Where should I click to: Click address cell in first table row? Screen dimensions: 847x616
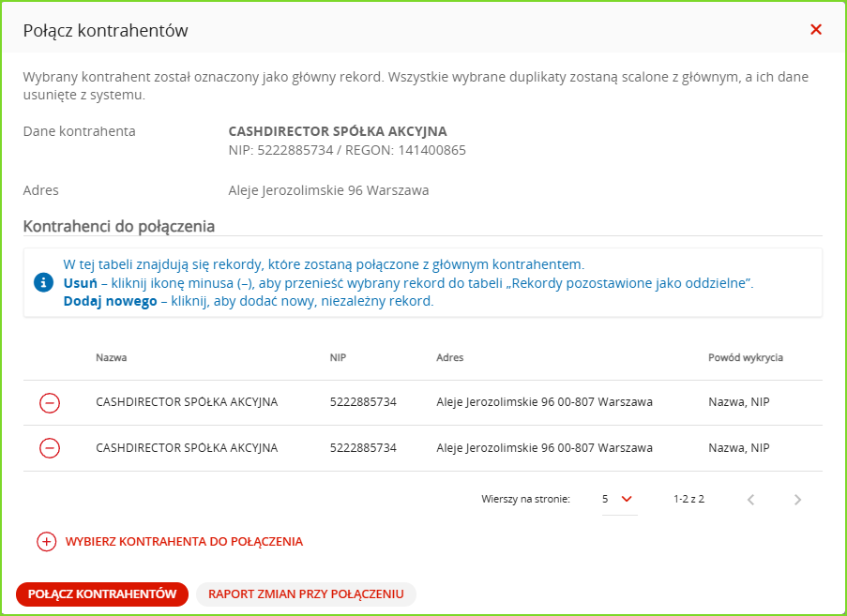coord(544,402)
